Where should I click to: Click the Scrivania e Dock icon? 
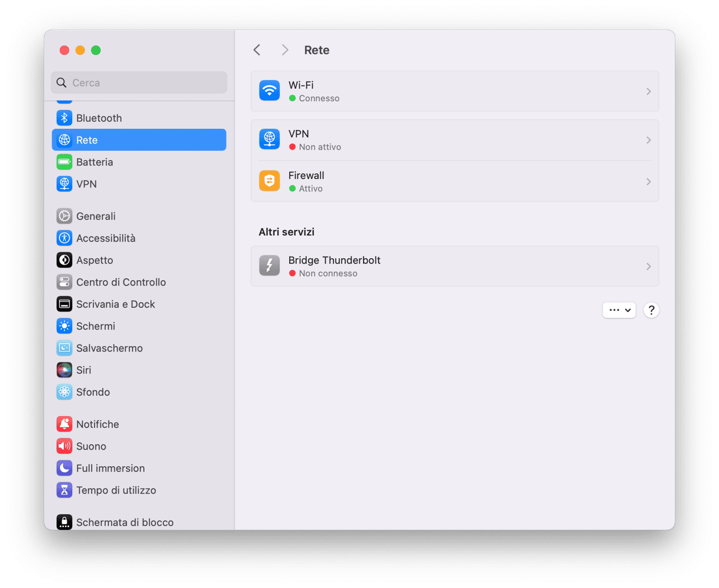[64, 304]
